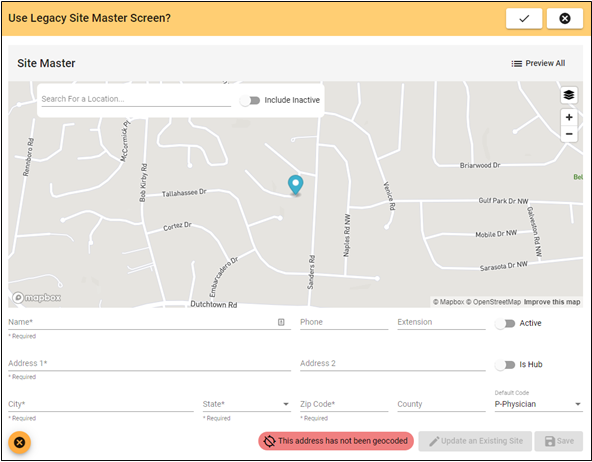592x462 pixels.
Task: Open the © OpenStreetMap attribution link
Action: (x=493, y=302)
